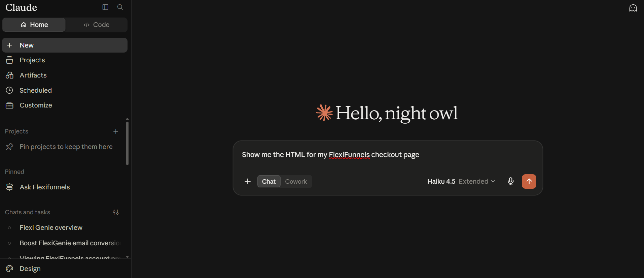This screenshot has width=644, height=278.
Task: Click the Scheduled clock icon
Action: 9,90
